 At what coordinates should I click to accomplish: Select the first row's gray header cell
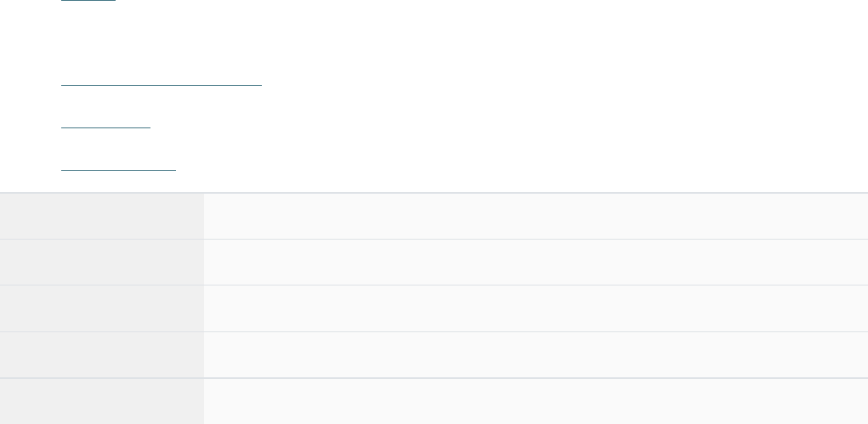coord(101,216)
